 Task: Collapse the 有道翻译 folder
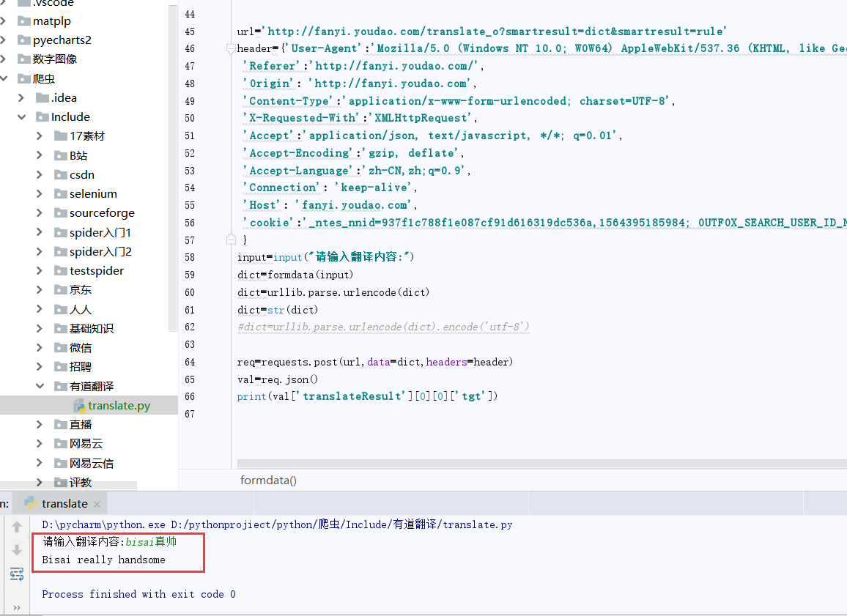(x=40, y=386)
